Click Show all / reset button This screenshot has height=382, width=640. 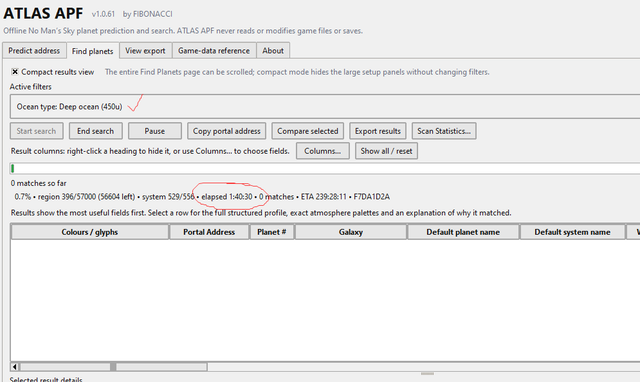click(x=387, y=151)
